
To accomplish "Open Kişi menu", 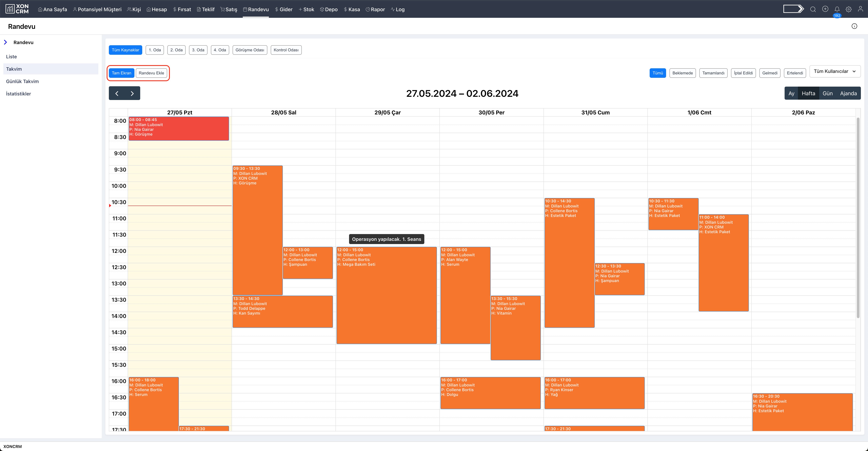I will [x=134, y=9].
